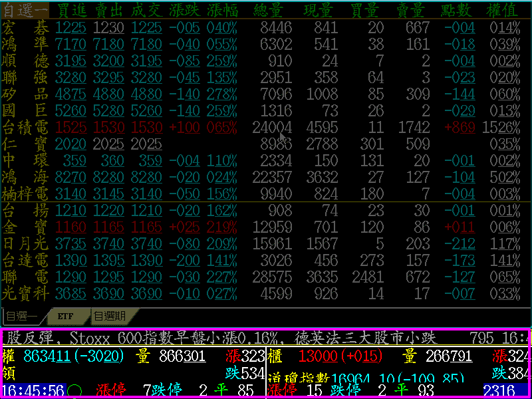The height and width of the screenshot is (399, 532).
Task: Click the 成交 column header
Action: pyautogui.click(x=147, y=9)
